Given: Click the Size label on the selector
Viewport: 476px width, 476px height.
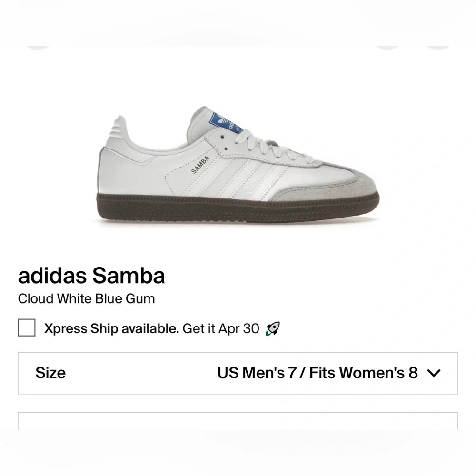Looking at the screenshot, I should point(50,373).
